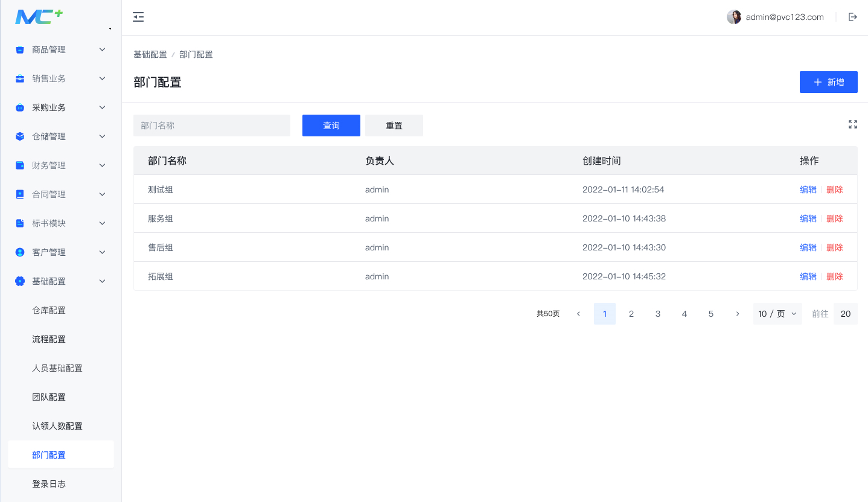Image resolution: width=868 pixels, height=502 pixels.
Task: Collapse the sidebar with the fold icon
Action: pyautogui.click(x=138, y=17)
